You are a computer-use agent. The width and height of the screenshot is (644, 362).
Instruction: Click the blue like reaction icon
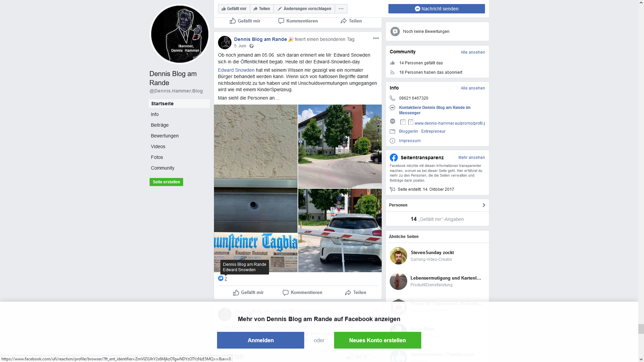coord(221,278)
